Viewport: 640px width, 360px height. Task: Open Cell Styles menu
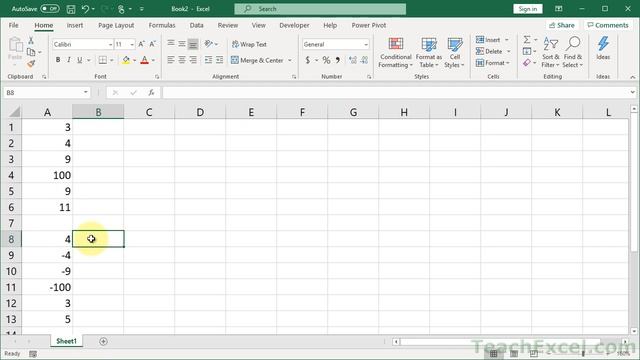click(x=454, y=52)
